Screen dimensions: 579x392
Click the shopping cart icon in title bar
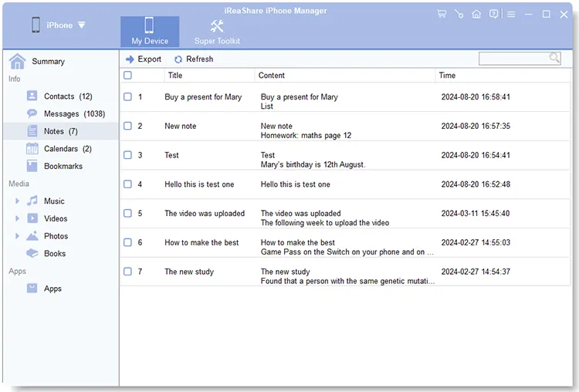(442, 14)
